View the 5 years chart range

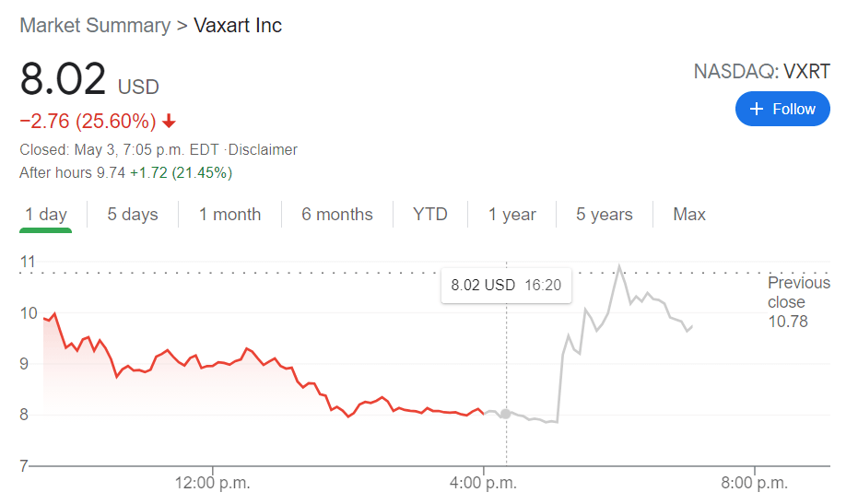605,215
